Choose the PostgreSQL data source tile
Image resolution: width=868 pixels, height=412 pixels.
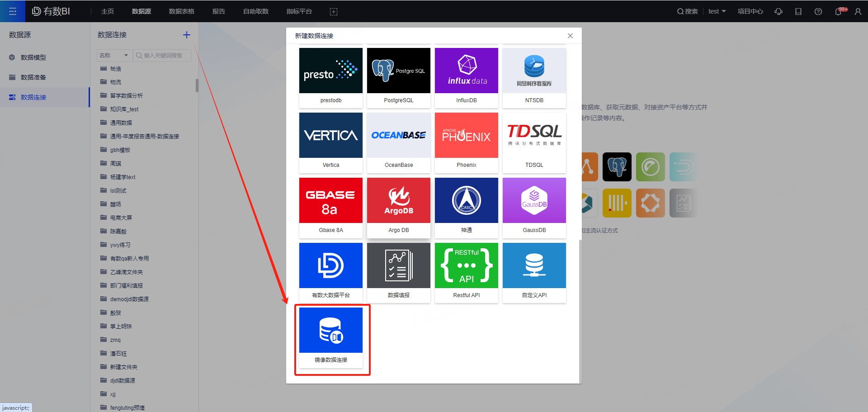[x=399, y=77]
